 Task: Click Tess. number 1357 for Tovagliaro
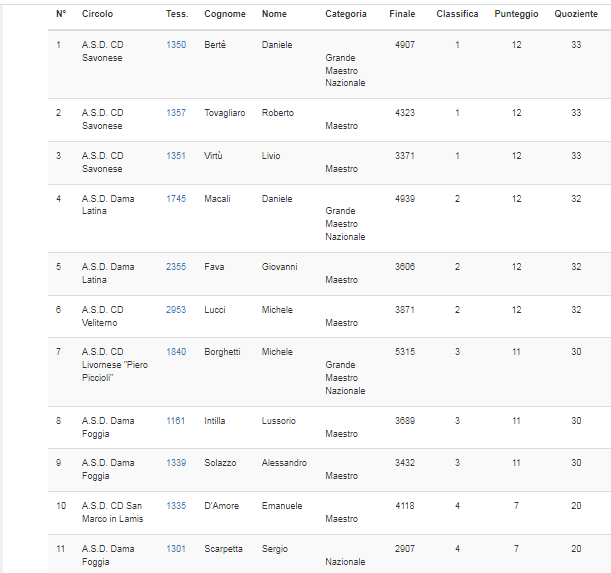tap(176, 113)
